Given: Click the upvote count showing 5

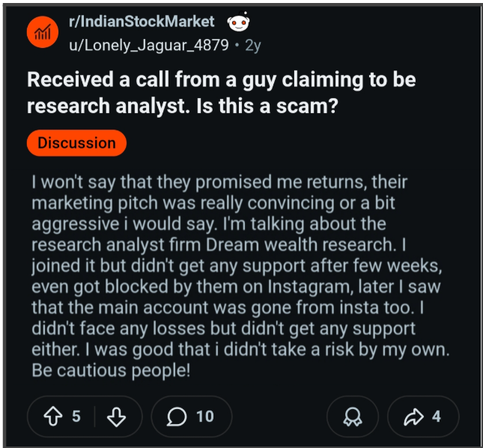Looking at the screenshot, I should [76, 417].
